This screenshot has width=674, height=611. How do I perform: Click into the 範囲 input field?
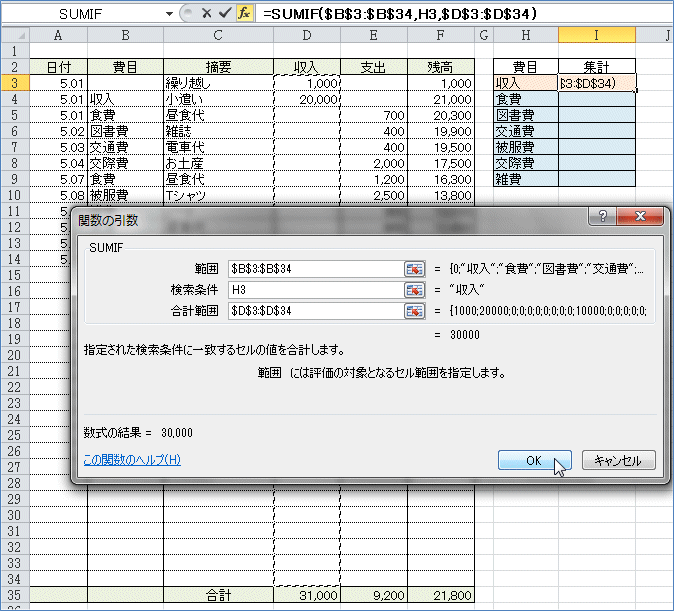pos(314,269)
